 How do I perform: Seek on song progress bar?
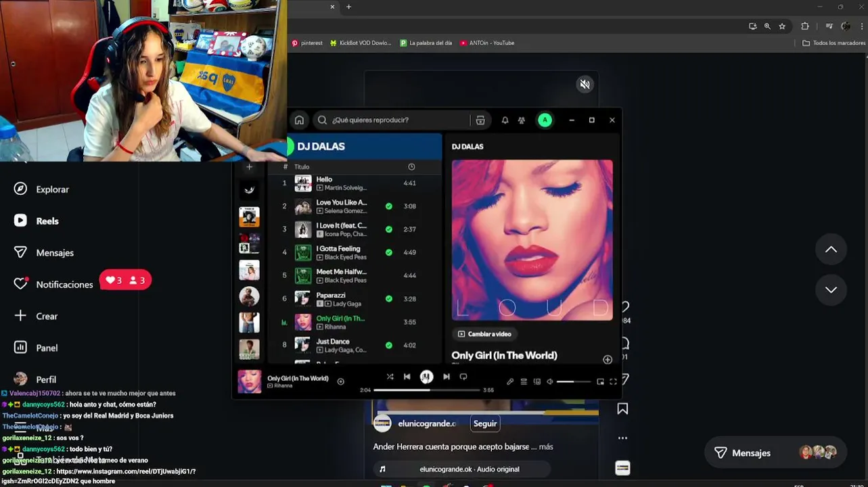(x=427, y=390)
